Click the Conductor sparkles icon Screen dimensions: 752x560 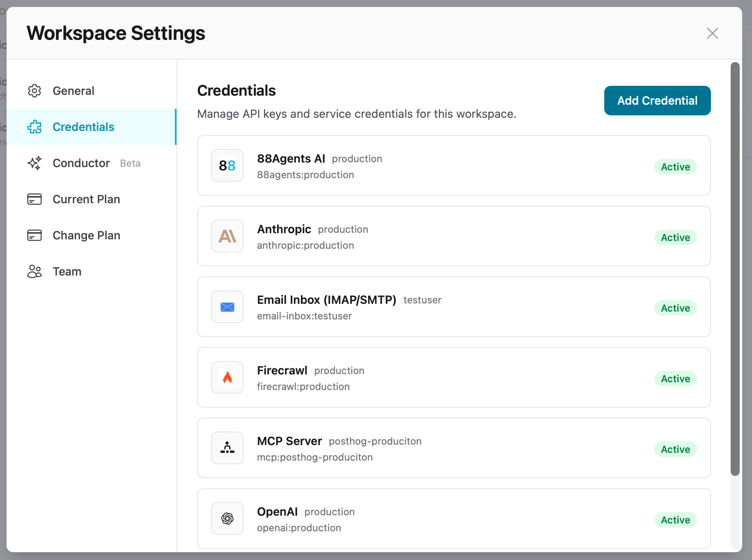point(34,163)
